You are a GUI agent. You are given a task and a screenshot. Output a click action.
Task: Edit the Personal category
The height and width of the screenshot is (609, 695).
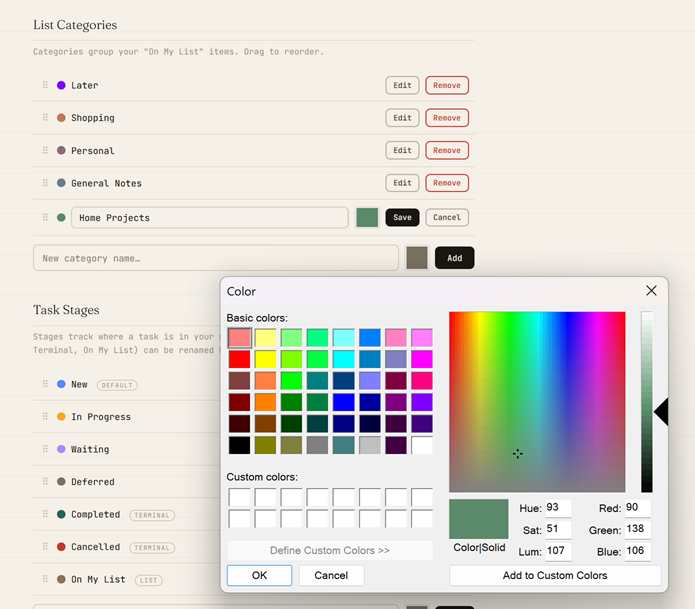click(x=402, y=150)
